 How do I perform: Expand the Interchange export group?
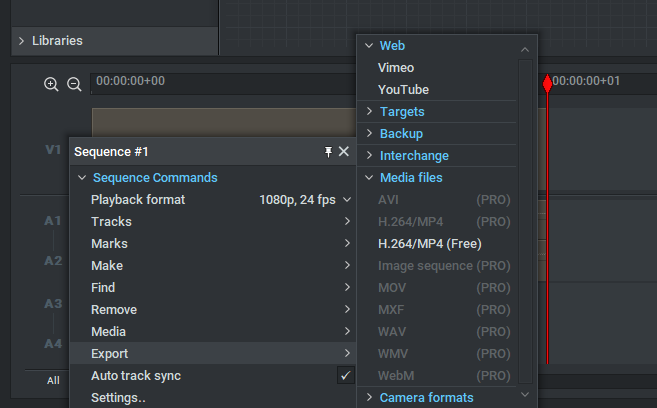(369, 156)
